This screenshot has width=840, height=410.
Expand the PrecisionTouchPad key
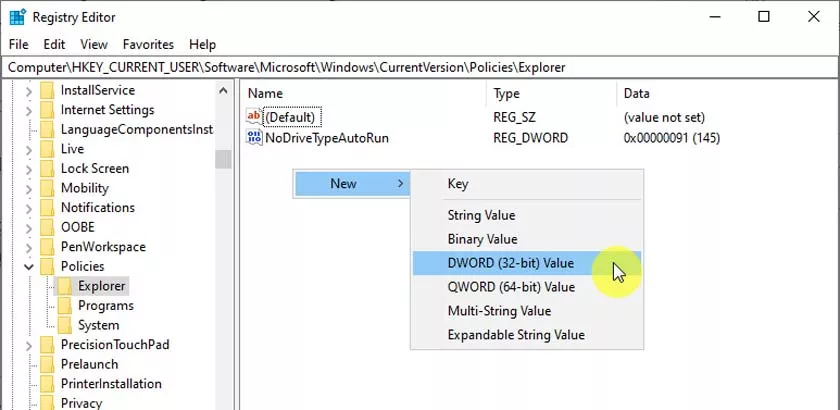click(29, 345)
